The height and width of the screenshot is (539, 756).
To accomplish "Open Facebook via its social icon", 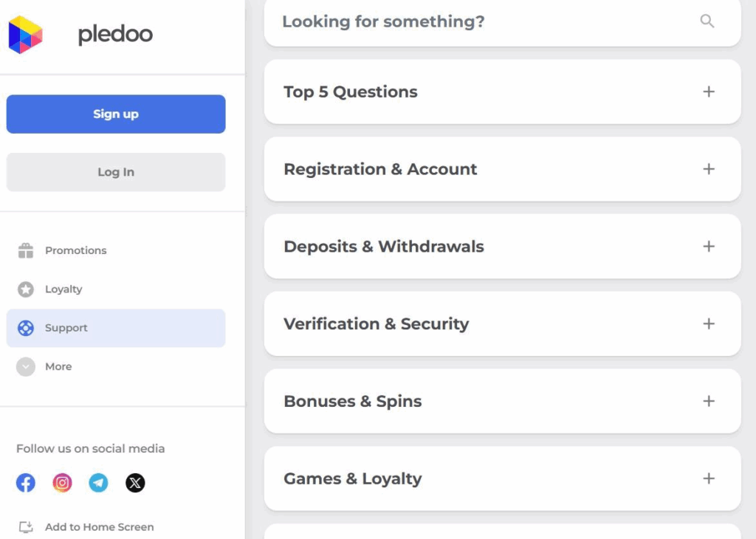I will point(25,483).
